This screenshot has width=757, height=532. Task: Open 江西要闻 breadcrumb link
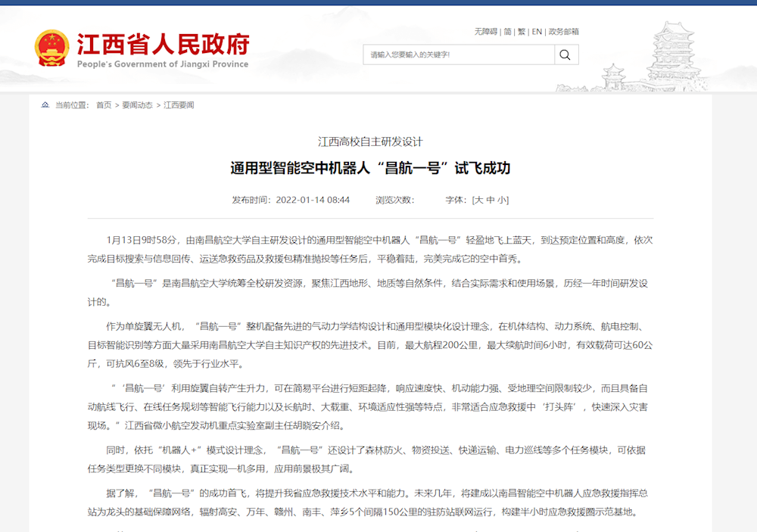tap(179, 105)
